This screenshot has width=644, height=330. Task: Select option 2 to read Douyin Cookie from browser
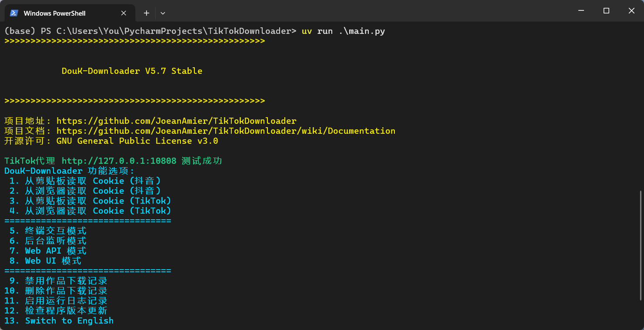(x=85, y=191)
